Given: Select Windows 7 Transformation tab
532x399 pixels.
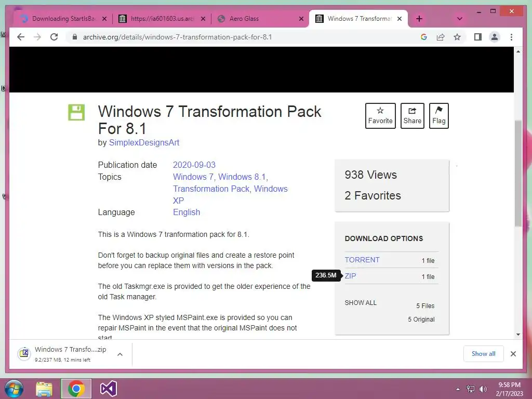Looking at the screenshot, I should pos(358,19).
